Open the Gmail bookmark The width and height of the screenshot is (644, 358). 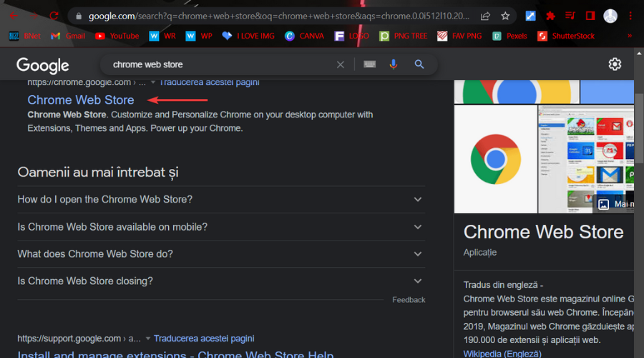pos(68,37)
